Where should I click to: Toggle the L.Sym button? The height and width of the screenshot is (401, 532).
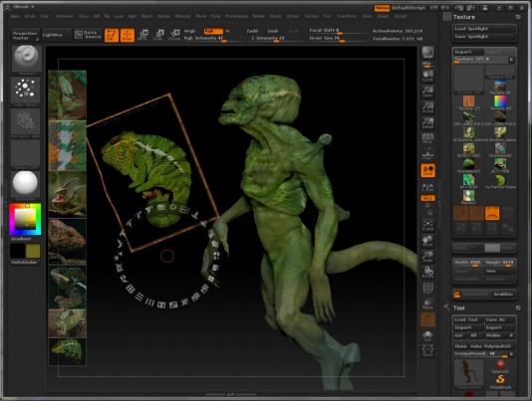tap(427, 187)
